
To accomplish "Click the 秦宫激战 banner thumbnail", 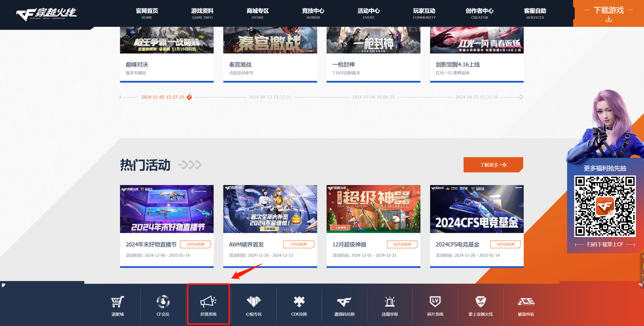I will pos(270,40).
